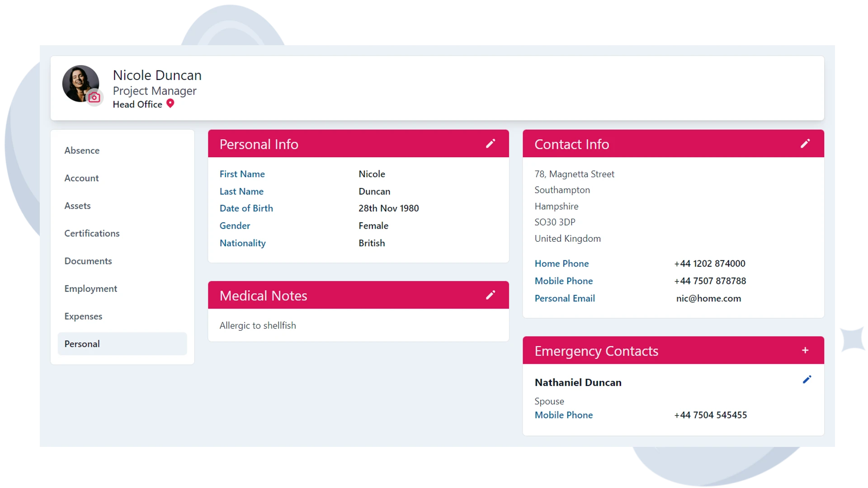Open the Account section
Viewport: 868px width, 488px height.
click(x=80, y=178)
